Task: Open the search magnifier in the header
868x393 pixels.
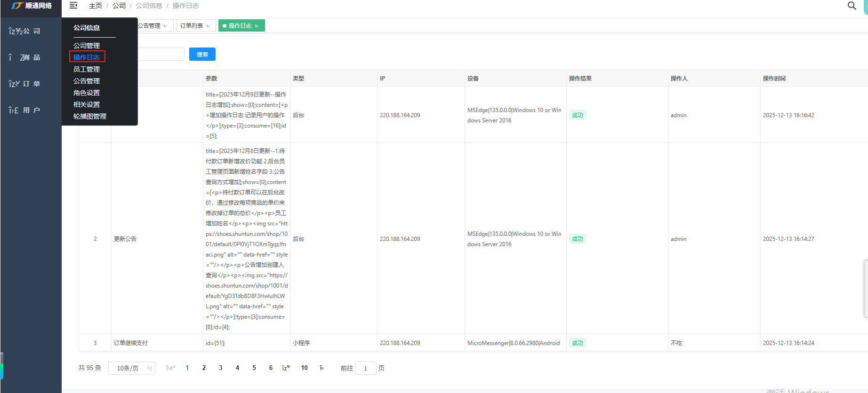Action: coord(852,6)
